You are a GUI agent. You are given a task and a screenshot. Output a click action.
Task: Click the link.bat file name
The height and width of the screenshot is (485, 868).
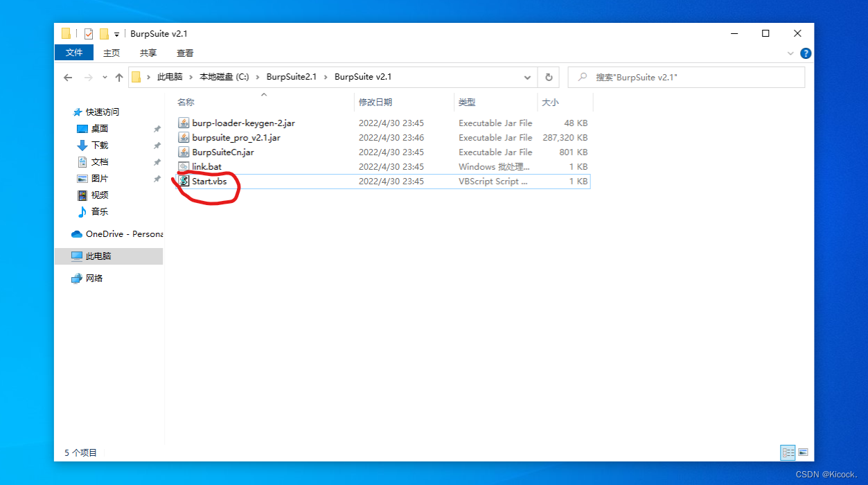point(207,166)
